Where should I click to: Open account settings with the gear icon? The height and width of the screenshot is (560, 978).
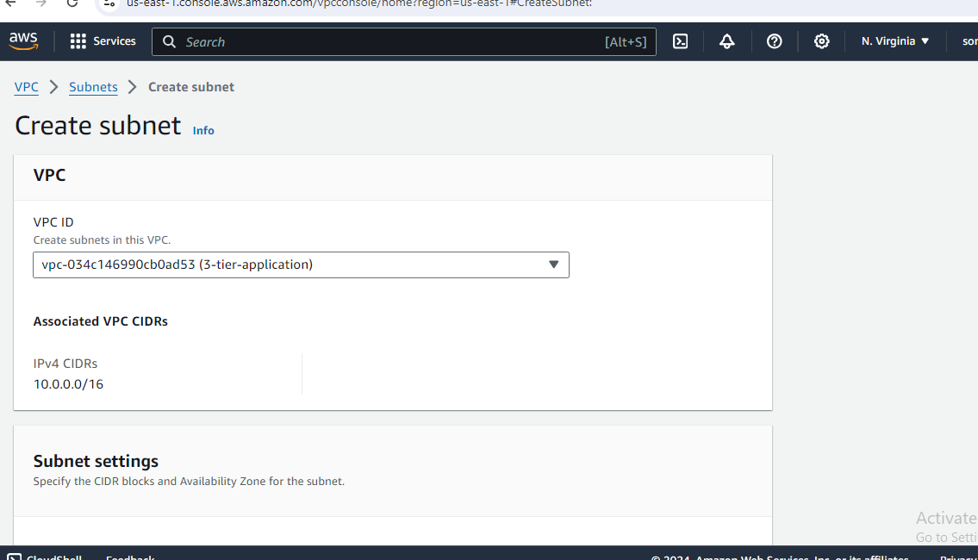point(821,40)
